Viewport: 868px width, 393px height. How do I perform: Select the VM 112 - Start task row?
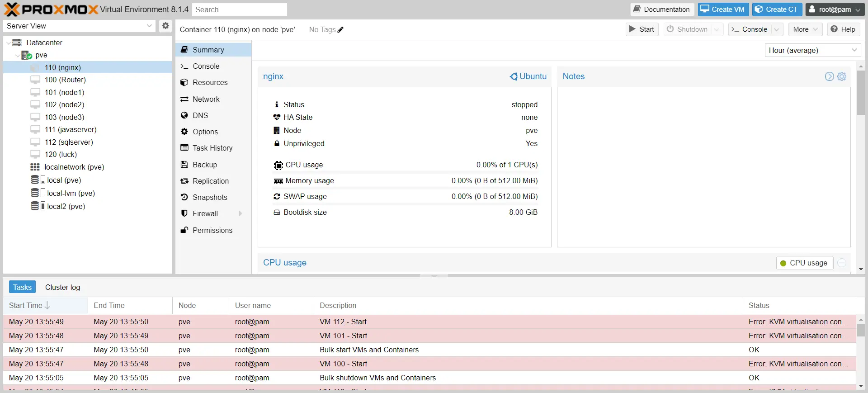(429, 322)
